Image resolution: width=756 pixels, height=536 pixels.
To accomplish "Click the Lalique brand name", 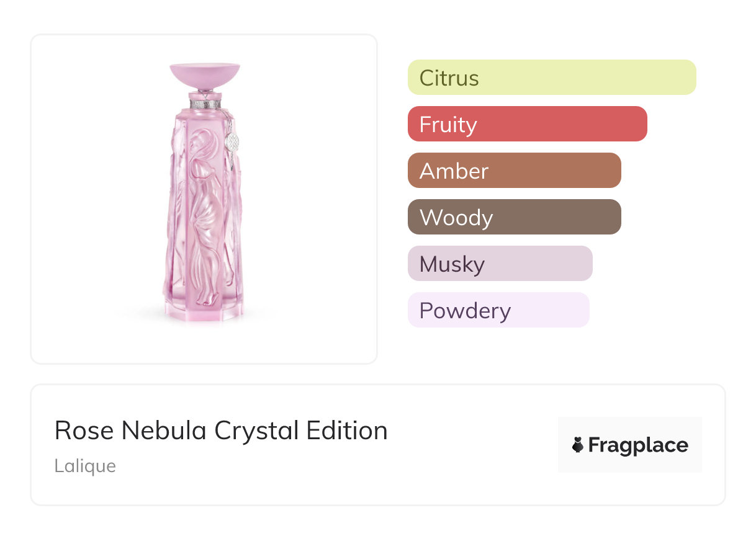I will point(85,466).
